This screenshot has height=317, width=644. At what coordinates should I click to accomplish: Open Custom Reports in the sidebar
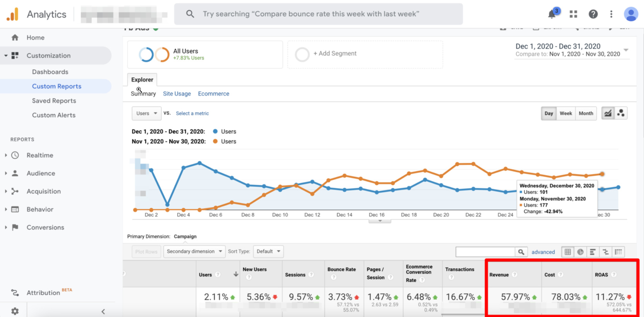point(56,86)
